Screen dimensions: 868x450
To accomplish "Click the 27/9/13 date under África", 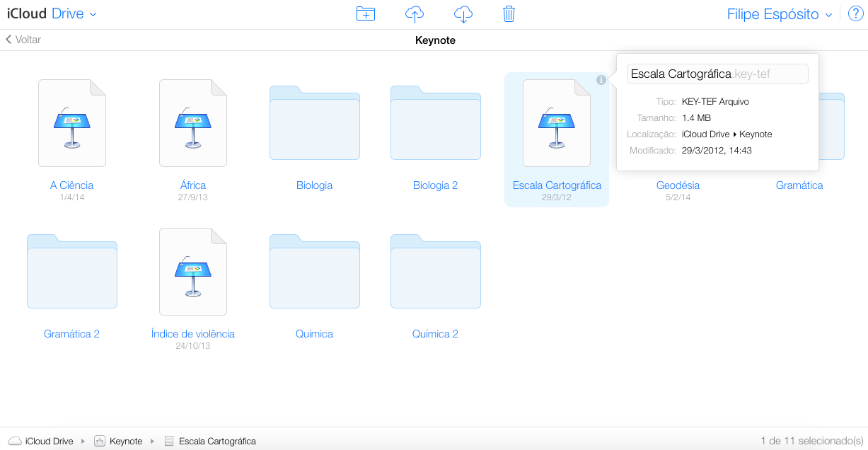I will coord(193,197).
